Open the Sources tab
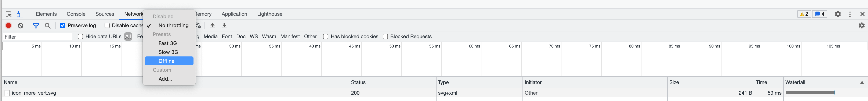This screenshot has width=868, height=101. point(105,14)
